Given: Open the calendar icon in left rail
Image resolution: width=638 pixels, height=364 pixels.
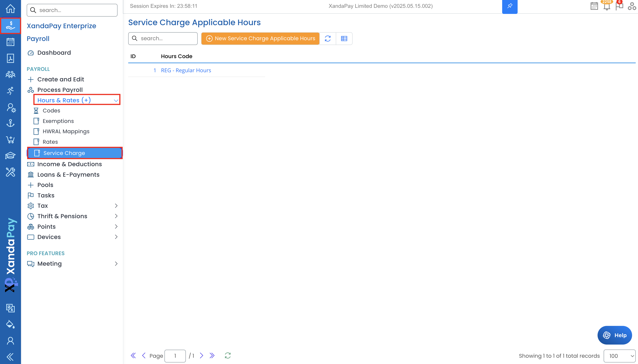Looking at the screenshot, I should tap(10, 42).
